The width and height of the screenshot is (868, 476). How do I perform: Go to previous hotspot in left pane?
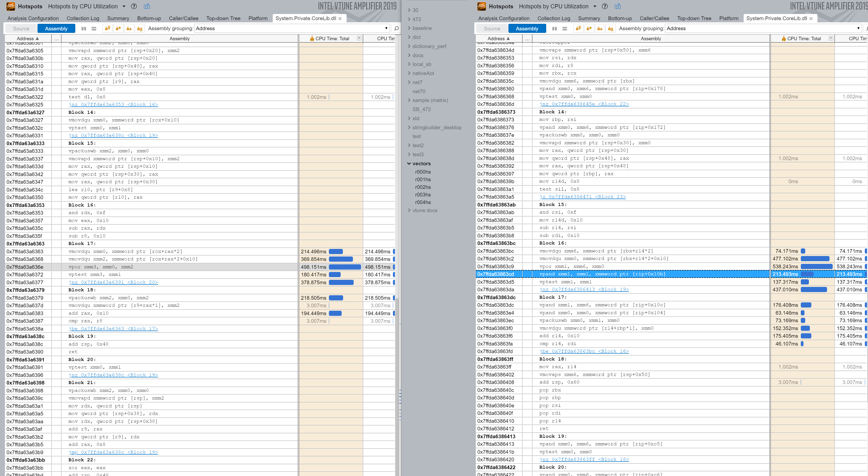tap(118, 29)
